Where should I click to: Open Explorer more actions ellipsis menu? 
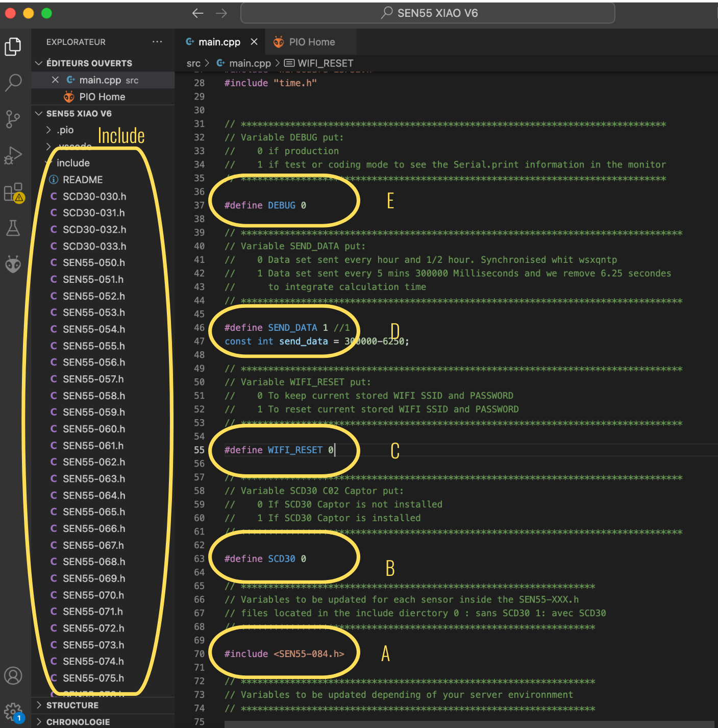157,42
